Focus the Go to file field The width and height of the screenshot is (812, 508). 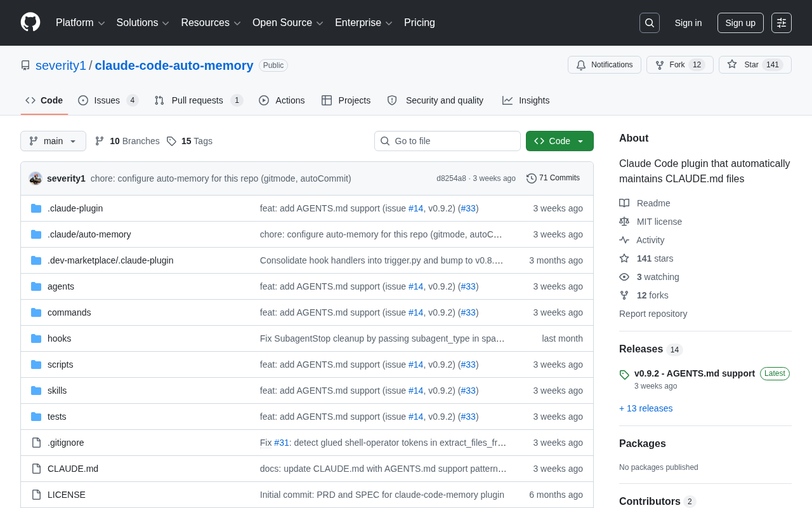point(447,141)
